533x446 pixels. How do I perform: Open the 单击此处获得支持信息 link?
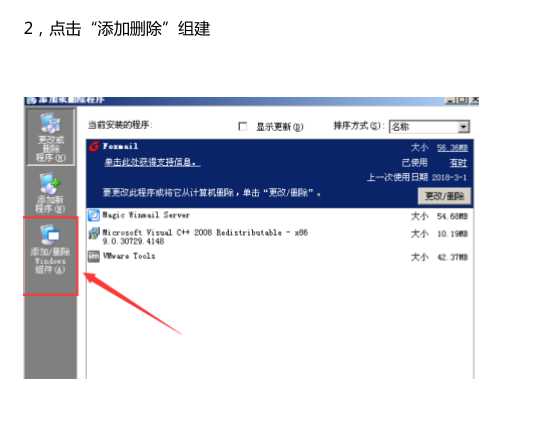(152, 162)
